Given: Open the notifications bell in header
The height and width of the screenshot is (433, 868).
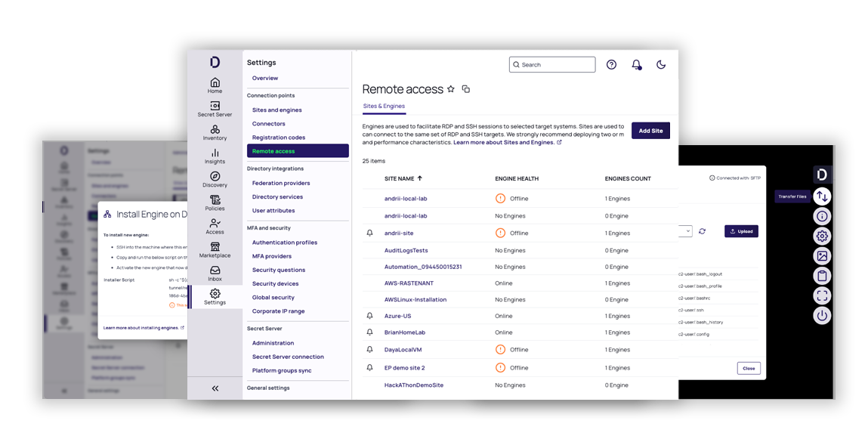Looking at the screenshot, I should (636, 65).
